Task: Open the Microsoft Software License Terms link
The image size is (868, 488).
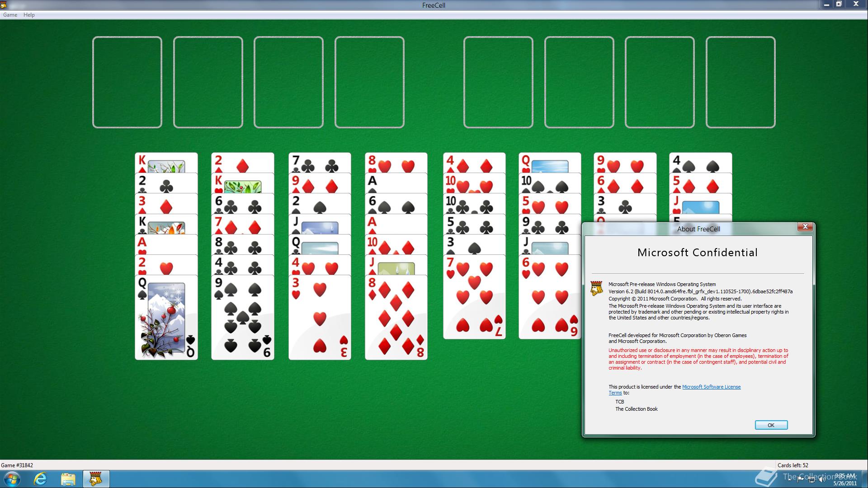Action: click(x=711, y=387)
